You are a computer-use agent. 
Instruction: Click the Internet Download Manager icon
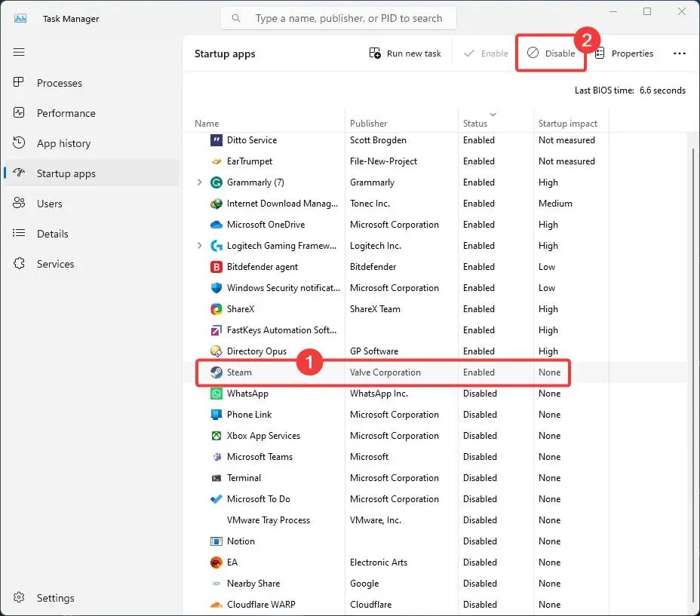(216, 204)
